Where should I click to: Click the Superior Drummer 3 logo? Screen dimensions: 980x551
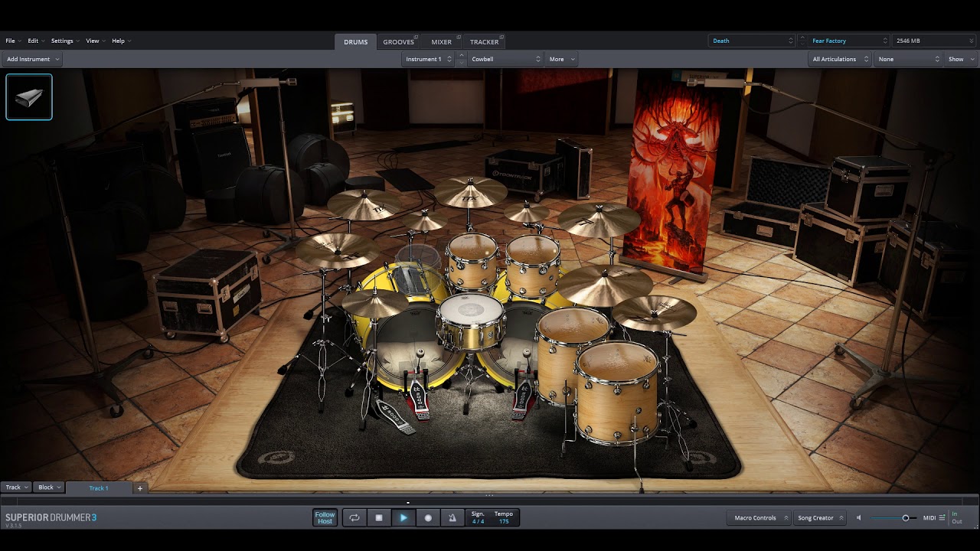pos(51,518)
